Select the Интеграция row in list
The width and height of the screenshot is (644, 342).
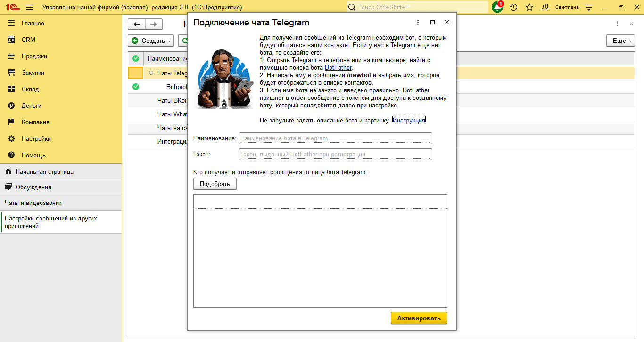pyautogui.click(x=173, y=141)
